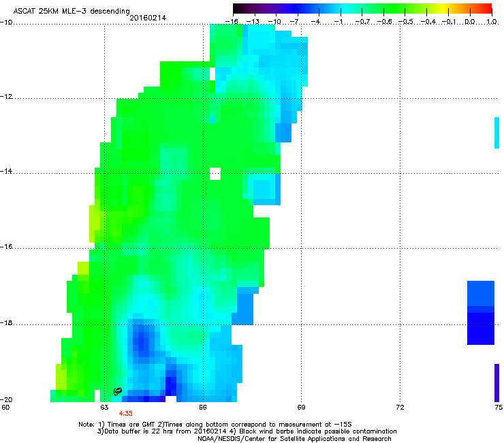Click the longitude axis label '60'
This screenshot has width=504, height=443.
5,408
